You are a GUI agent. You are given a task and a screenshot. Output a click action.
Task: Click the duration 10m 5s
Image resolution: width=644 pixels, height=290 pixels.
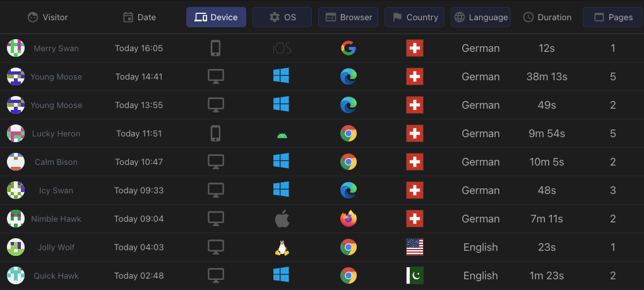[x=547, y=162]
